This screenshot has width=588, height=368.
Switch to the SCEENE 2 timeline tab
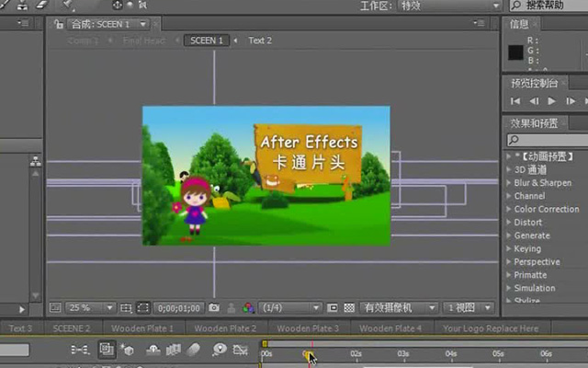(x=72, y=328)
